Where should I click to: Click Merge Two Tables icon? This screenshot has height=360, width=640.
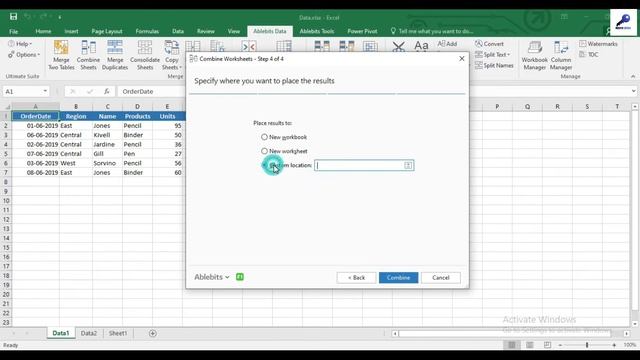point(61,55)
